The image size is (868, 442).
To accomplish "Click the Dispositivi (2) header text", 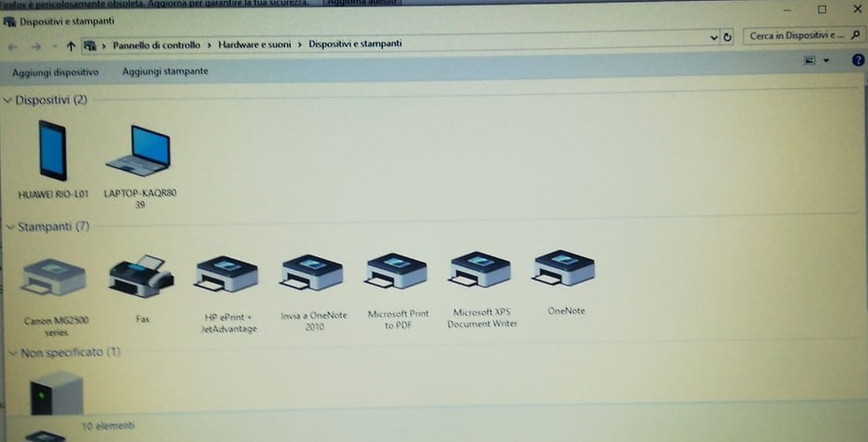I will 51,100.
